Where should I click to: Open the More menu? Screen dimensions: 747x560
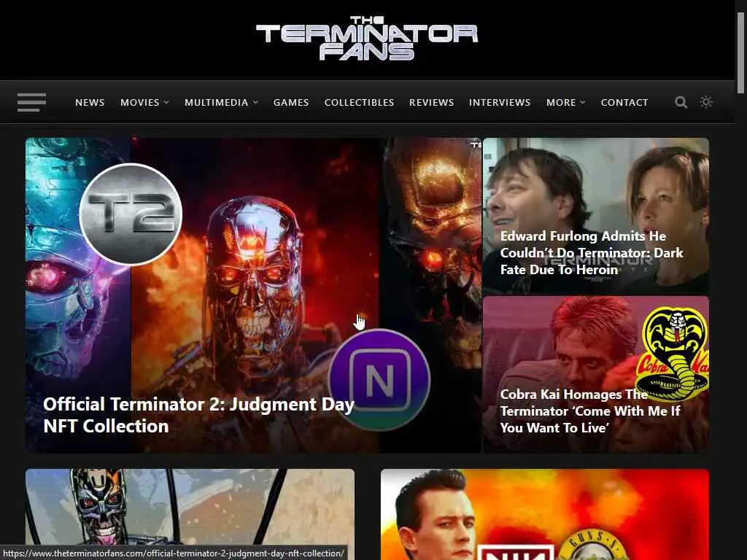tap(561, 102)
